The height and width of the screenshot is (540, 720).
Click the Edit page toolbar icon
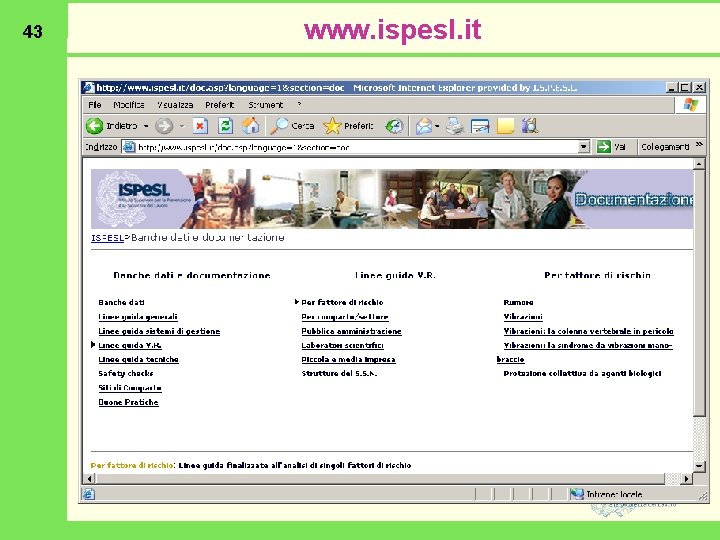[480, 126]
